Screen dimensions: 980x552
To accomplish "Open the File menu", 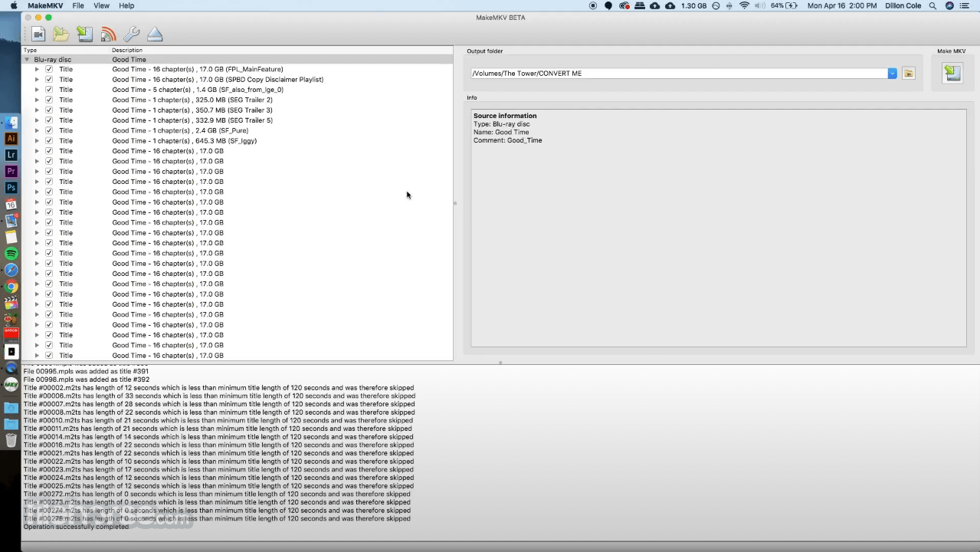I will (x=78, y=5).
